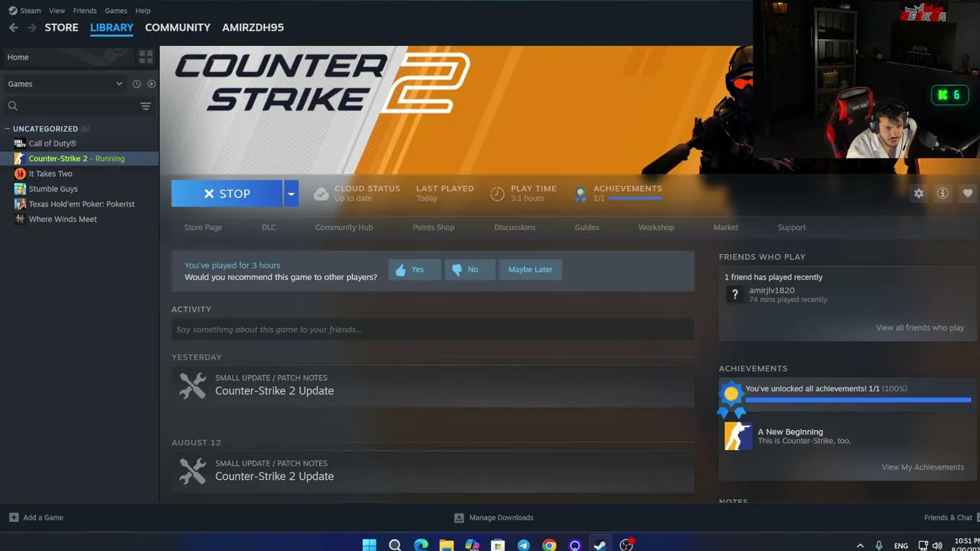Collapse the Uncategorized category
The width and height of the screenshot is (980, 551).
tap(7, 129)
